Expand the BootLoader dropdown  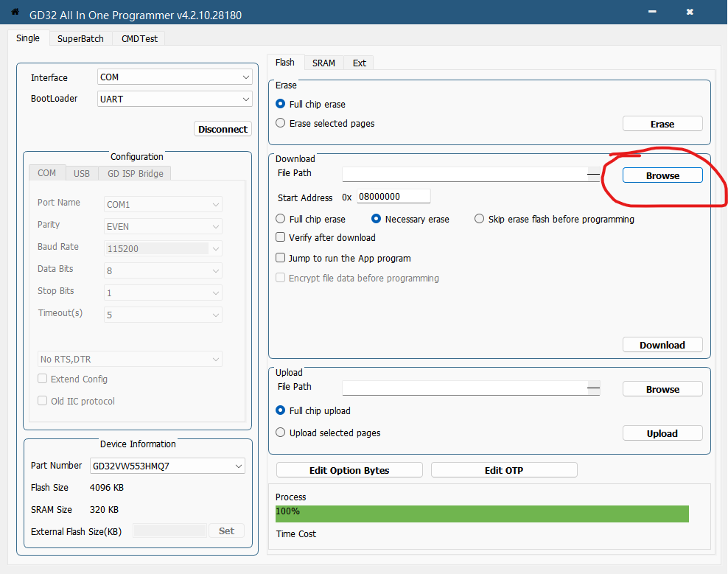coord(175,99)
